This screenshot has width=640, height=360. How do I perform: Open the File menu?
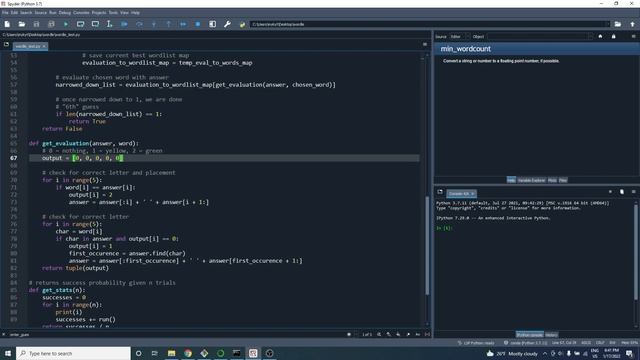point(5,13)
